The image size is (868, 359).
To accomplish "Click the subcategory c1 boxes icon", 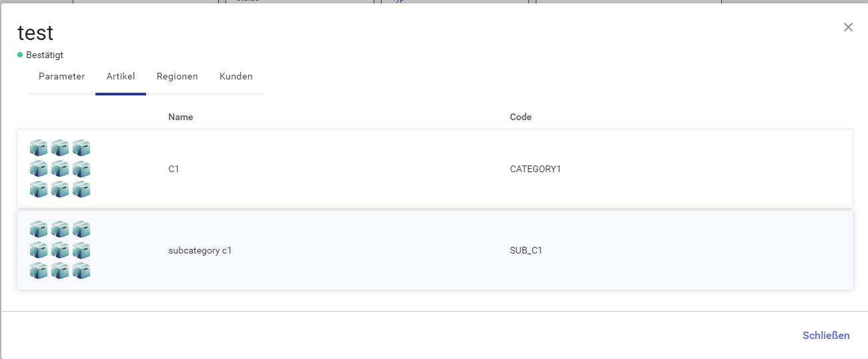I will [x=60, y=250].
